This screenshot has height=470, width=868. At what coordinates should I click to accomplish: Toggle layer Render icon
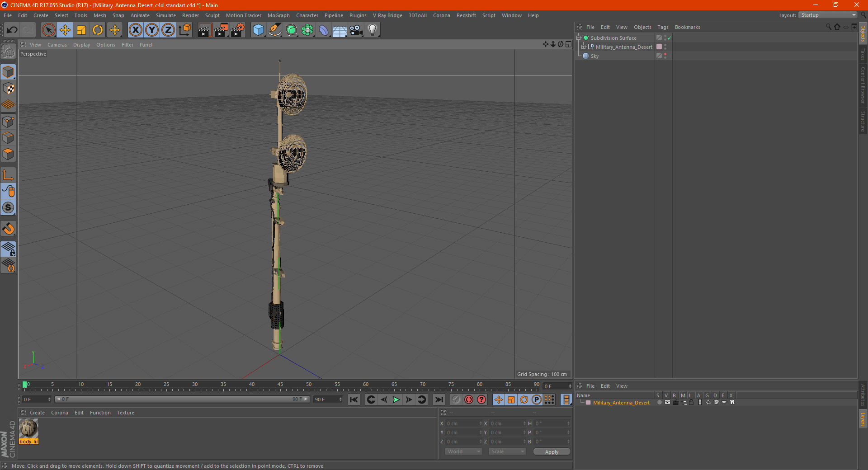(x=675, y=402)
